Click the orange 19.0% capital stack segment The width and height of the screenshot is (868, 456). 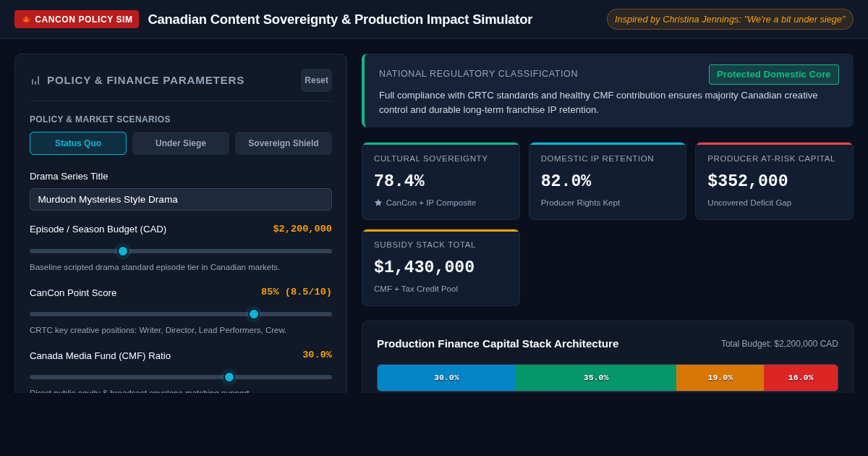tap(720, 378)
